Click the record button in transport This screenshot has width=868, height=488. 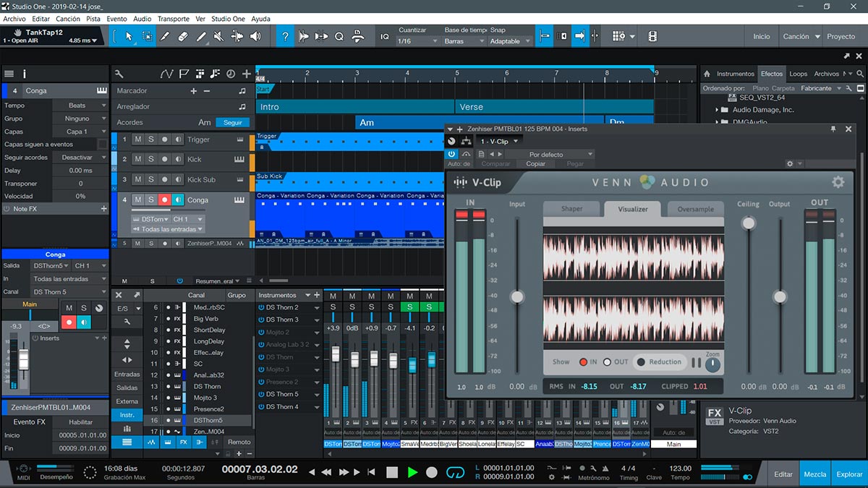(432, 472)
